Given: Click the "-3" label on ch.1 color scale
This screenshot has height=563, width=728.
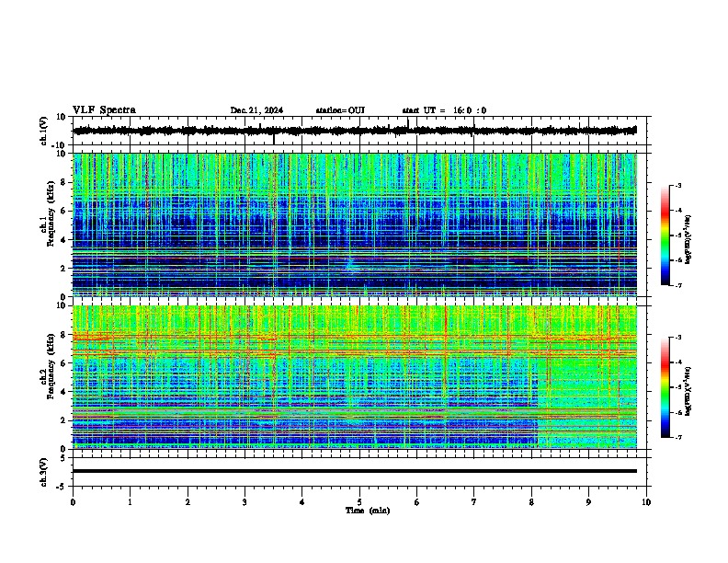Looking at the screenshot, I should 677,185.
